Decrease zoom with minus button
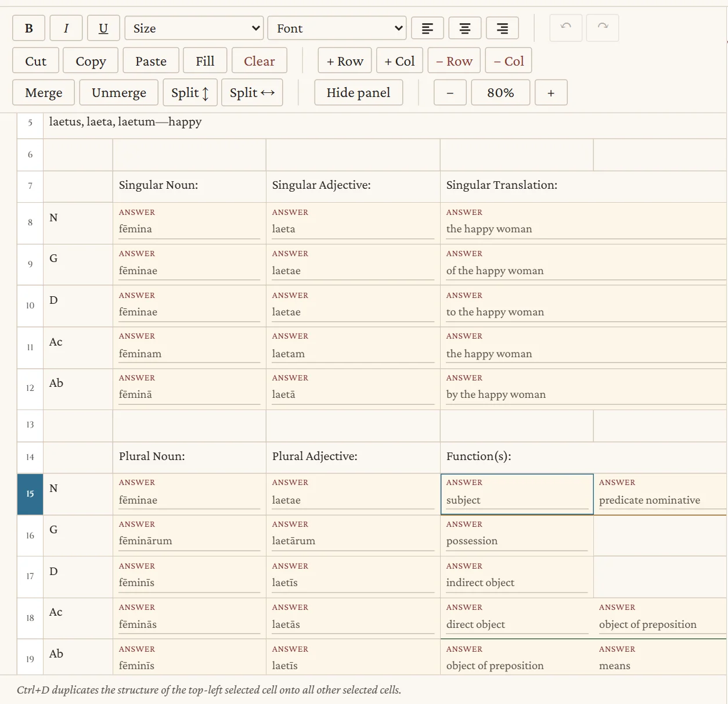The height and width of the screenshot is (704, 728). point(450,93)
